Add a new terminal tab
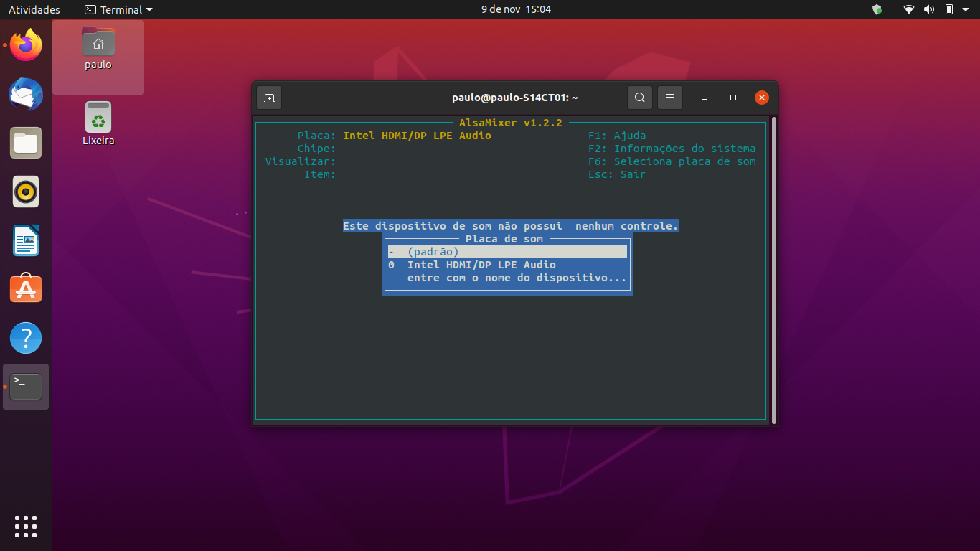980x551 pixels. 269,98
